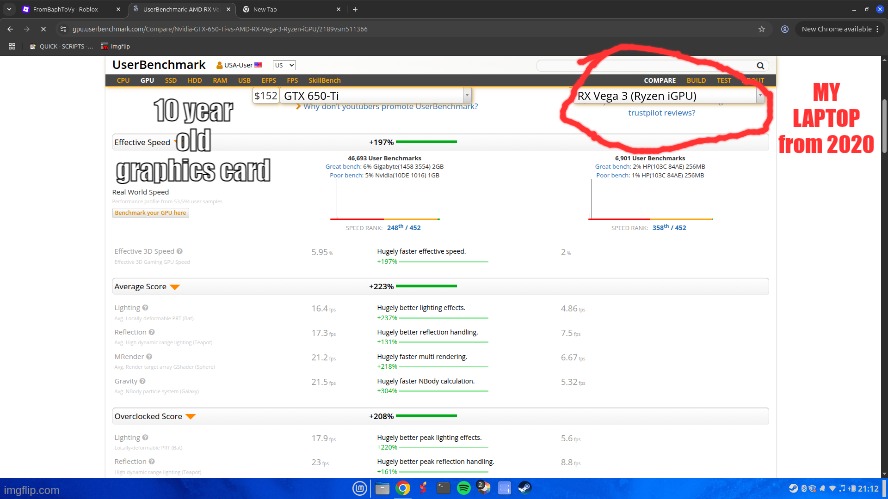Click the help icon next to Lighting at 16.4 fps
The image size is (888, 499).
pos(145,308)
